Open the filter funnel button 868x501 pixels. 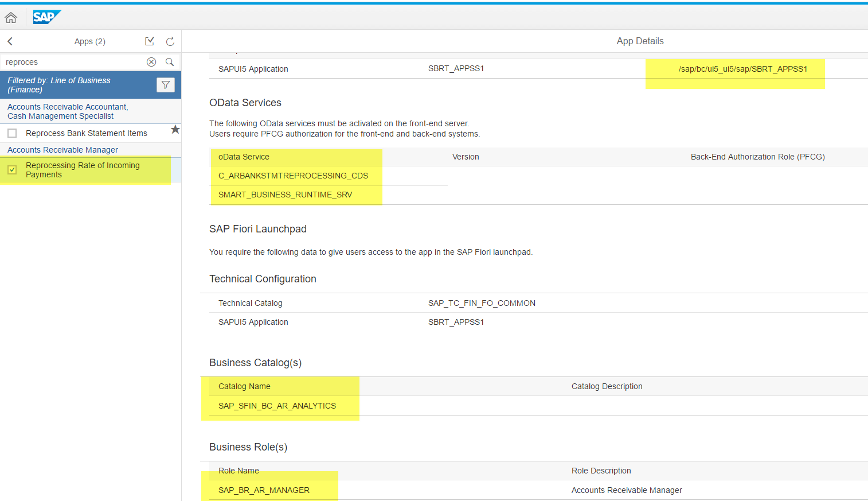pos(165,85)
